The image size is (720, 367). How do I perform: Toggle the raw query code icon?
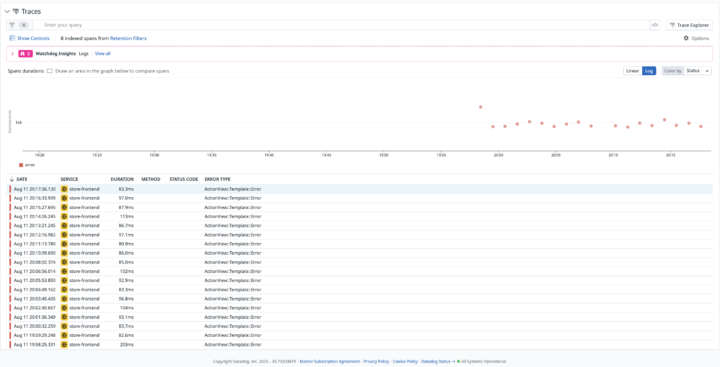click(655, 25)
